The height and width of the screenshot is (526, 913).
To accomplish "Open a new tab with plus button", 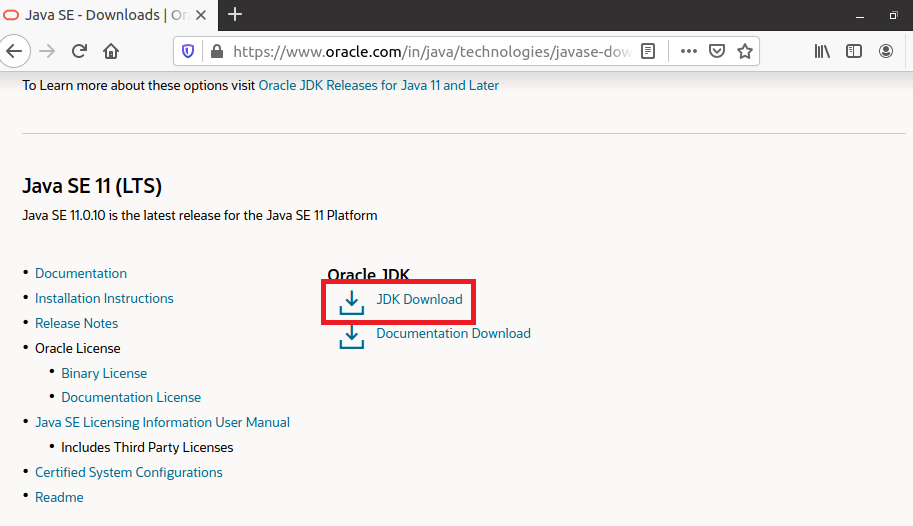I will click(235, 14).
